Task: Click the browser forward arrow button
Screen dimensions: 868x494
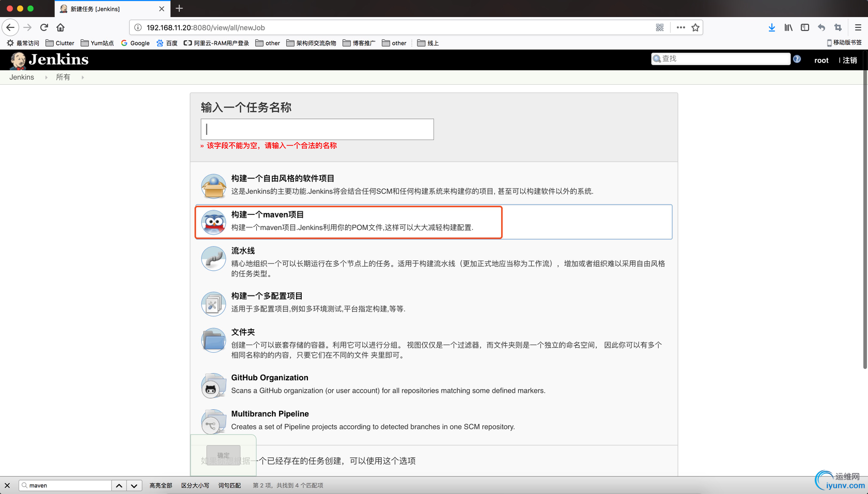Action: coord(28,27)
